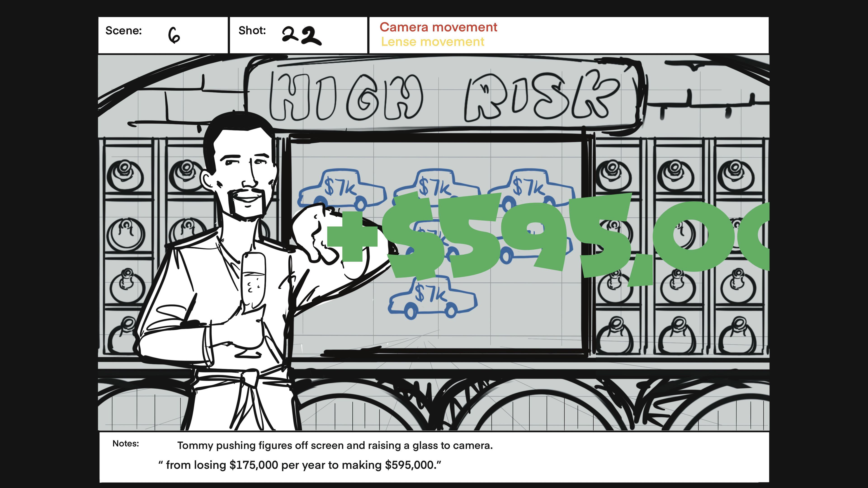Click the yellow Lense movement label
Image resolution: width=868 pixels, height=488 pixels.
pos(432,42)
